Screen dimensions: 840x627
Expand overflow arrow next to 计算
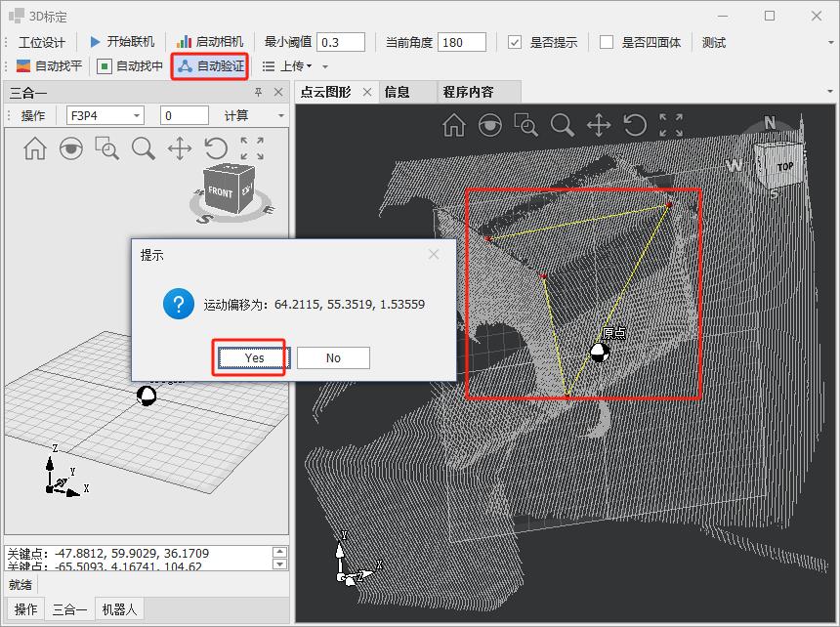281,116
